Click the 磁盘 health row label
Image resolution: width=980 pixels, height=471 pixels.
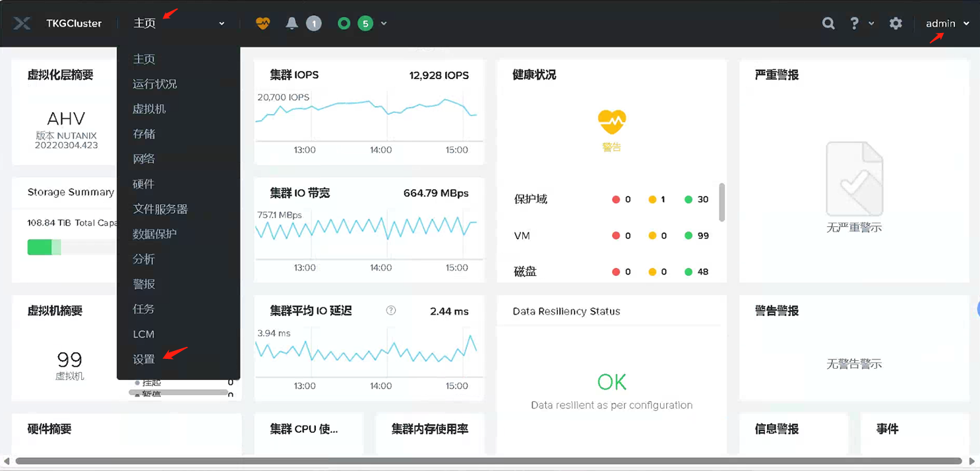click(525, 272)
